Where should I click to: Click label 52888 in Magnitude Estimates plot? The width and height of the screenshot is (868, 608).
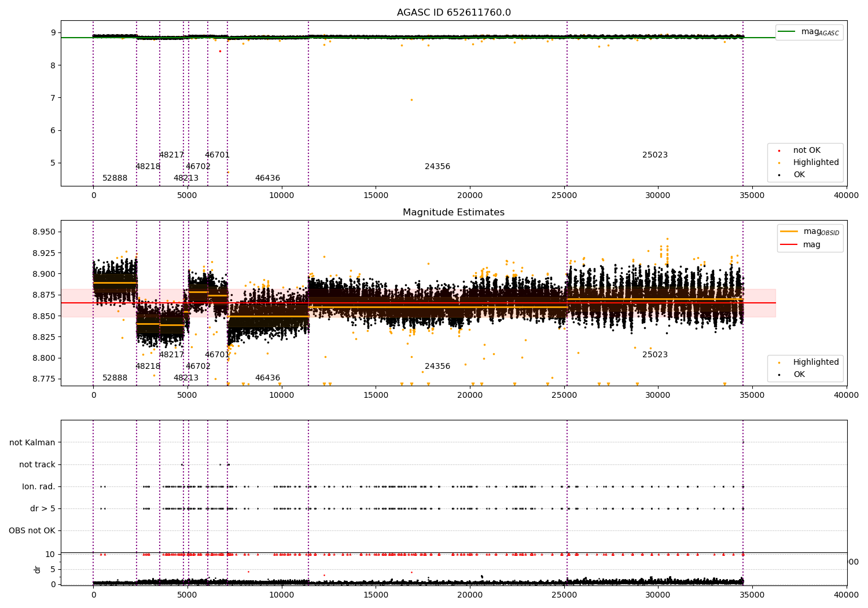point(115,378)
